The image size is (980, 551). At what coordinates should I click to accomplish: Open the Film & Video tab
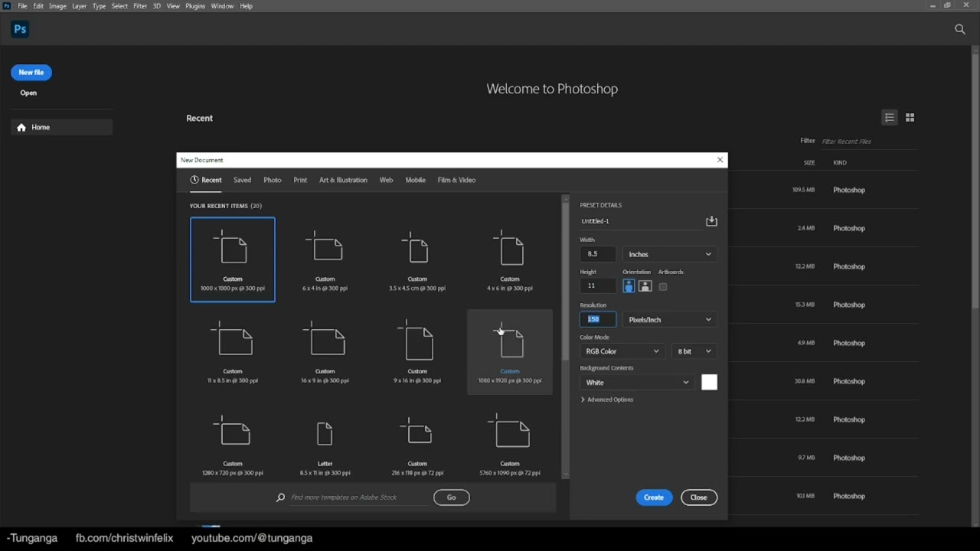coord(456,180)
